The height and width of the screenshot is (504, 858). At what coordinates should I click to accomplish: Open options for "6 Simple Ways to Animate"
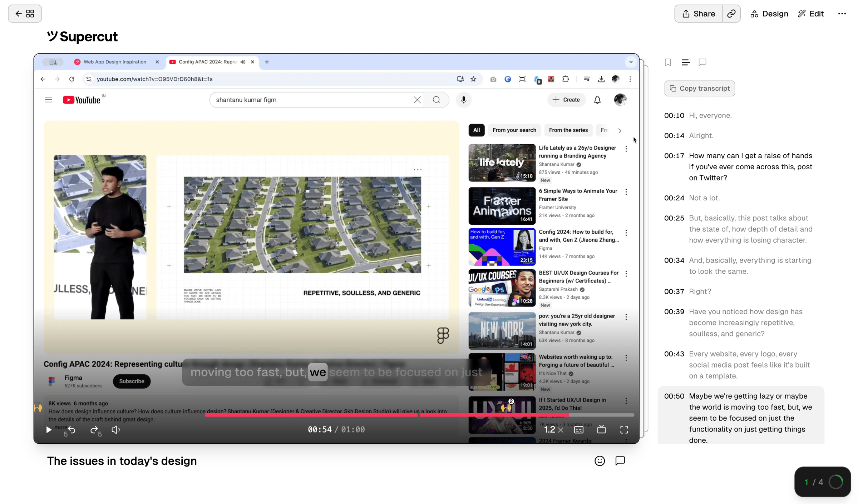click(626, 192)
